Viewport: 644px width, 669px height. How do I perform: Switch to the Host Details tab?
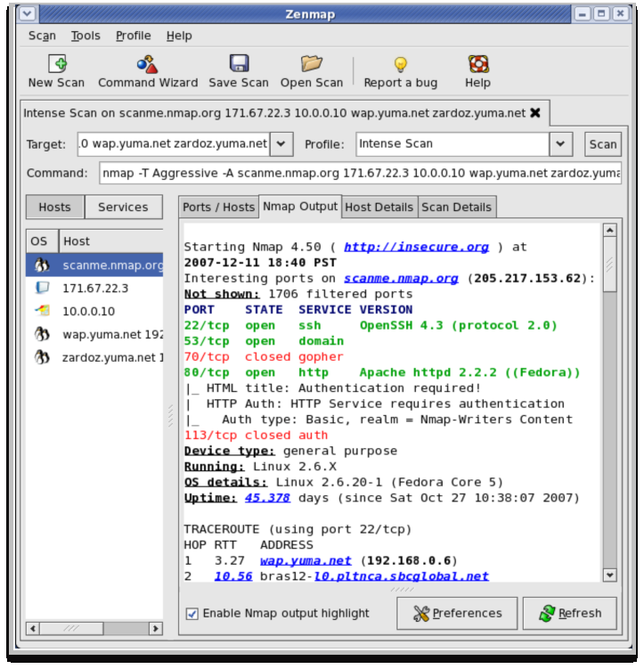coord(379,208)
